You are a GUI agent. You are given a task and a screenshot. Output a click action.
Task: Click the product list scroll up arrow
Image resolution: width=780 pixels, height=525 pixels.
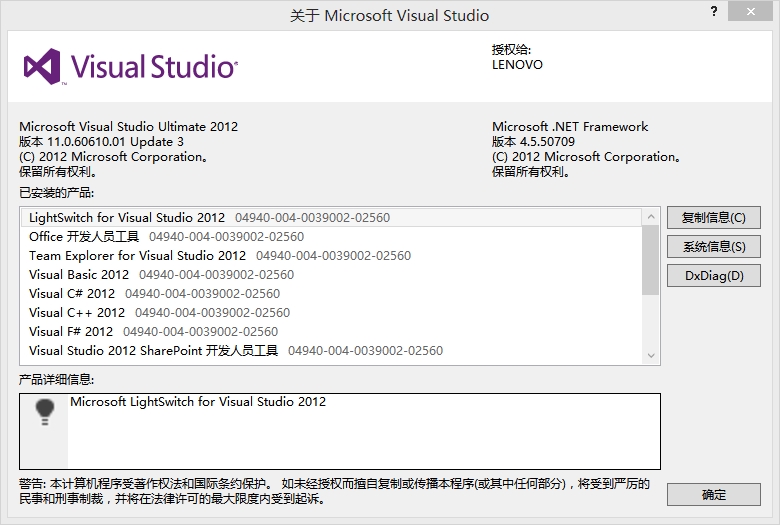point(651,216)
